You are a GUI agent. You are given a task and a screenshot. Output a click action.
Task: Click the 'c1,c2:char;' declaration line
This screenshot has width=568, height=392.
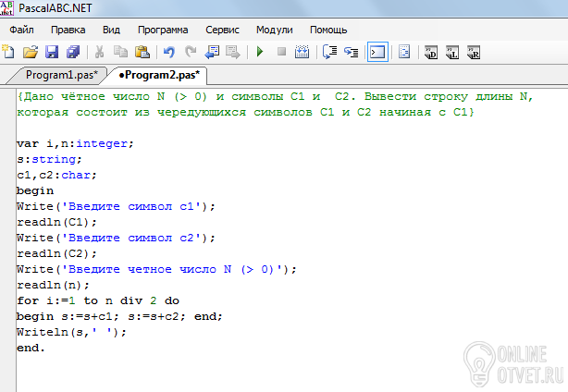[x=56, y=175]
